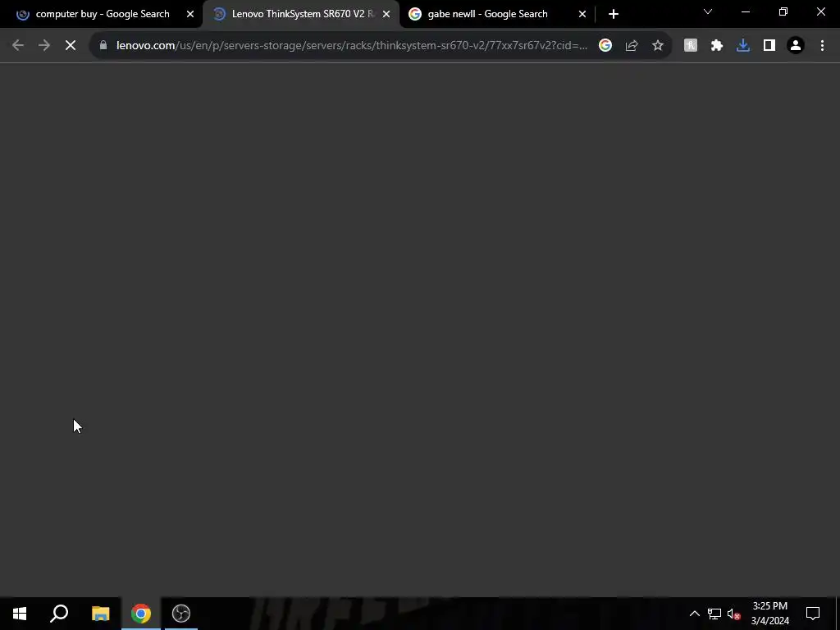Open OBS Studio from the taskbar
This screenshot has width=840, height=630.
tap(181, 614)
